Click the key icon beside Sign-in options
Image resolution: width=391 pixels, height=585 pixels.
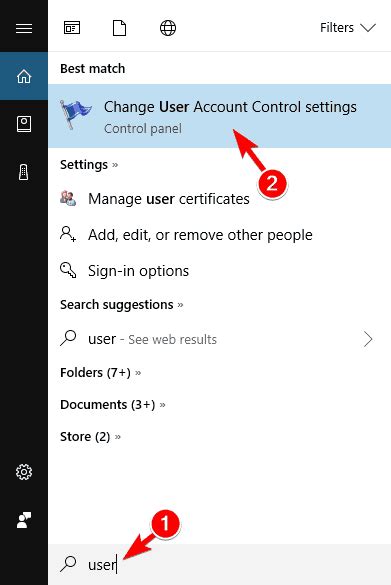pyautogui.click(x=68, y=270)
